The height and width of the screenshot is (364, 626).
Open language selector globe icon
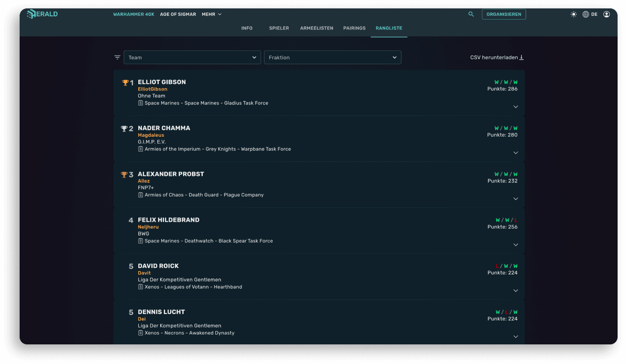[586, 14]
